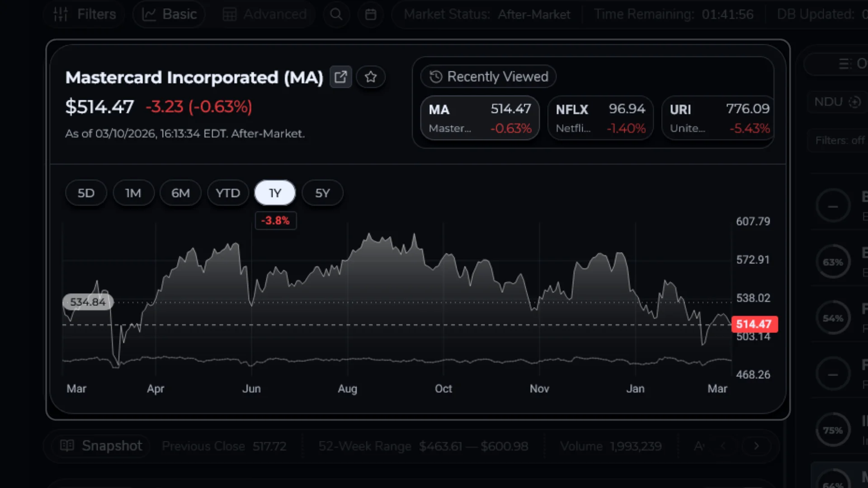Select the NFLX card in Recently Viewed
The width and height of the screenshot is (868, 488).
click(x=600, y=118)
